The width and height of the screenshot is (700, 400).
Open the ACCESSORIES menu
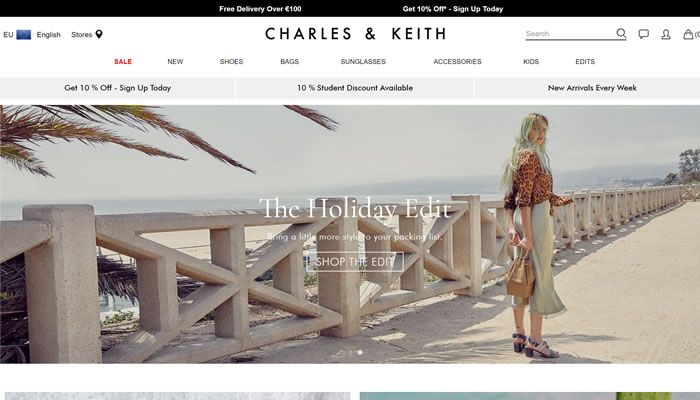pos(457,62)
